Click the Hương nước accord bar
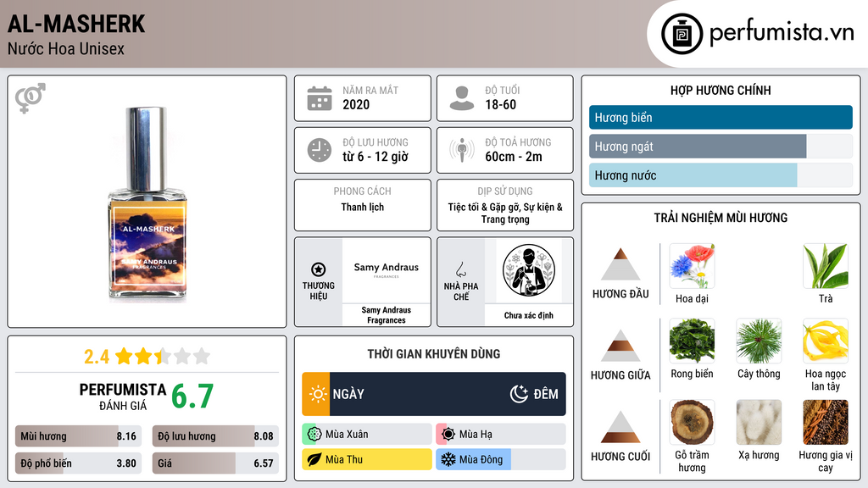Image resolution: width=868 pixels, height=488 pixels. [x=721, y=175]
